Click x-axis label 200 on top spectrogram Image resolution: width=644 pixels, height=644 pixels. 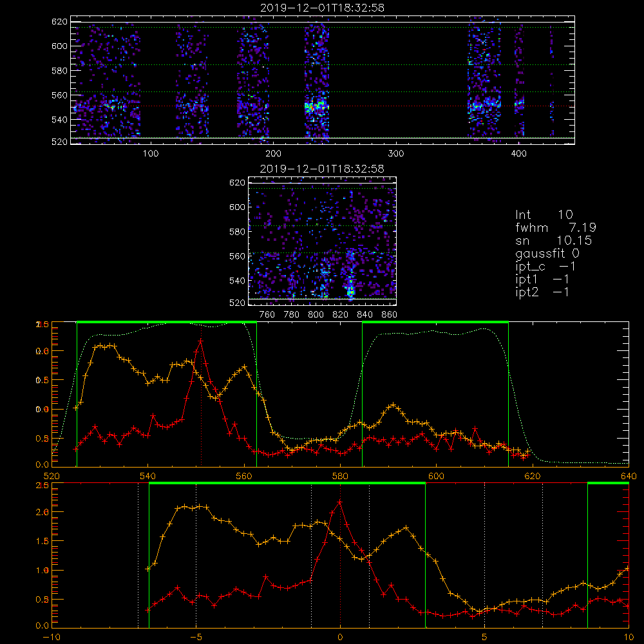coord(273,154)
